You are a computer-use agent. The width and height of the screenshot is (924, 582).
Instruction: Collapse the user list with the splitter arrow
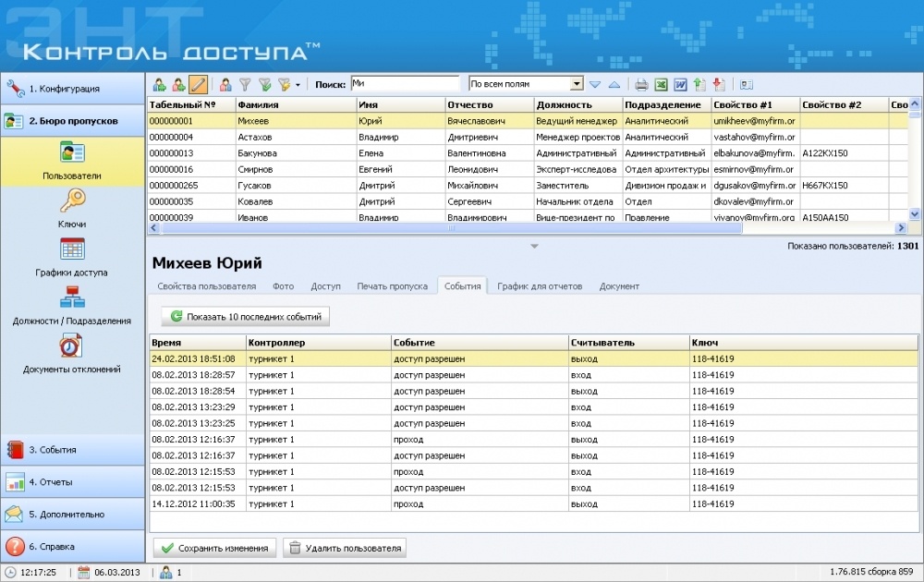(x=533, y=246)
